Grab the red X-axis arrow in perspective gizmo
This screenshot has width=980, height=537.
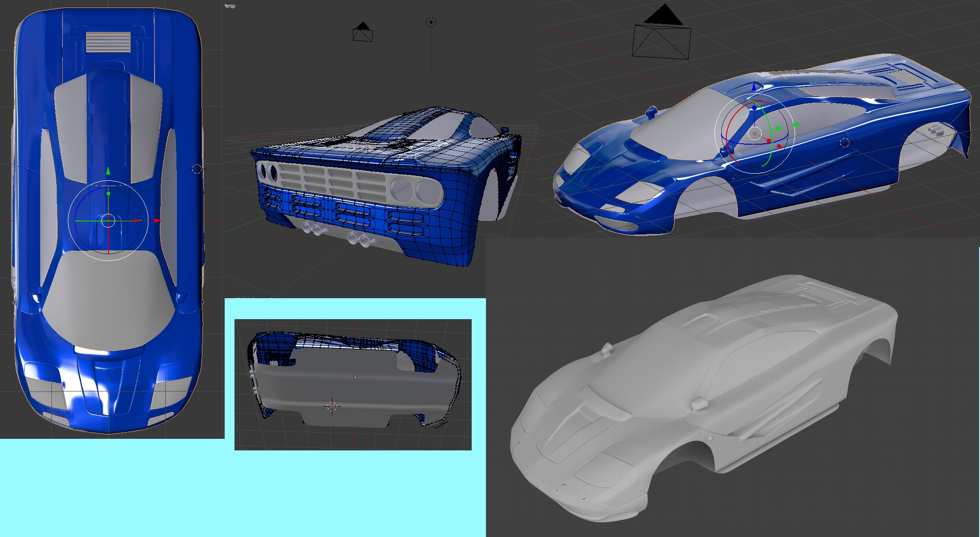click(779, 146)
